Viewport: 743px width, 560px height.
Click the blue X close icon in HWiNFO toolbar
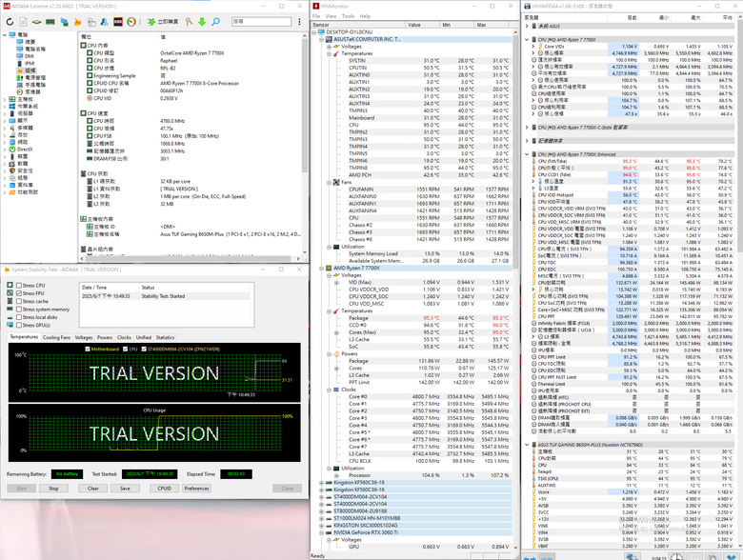733,557
